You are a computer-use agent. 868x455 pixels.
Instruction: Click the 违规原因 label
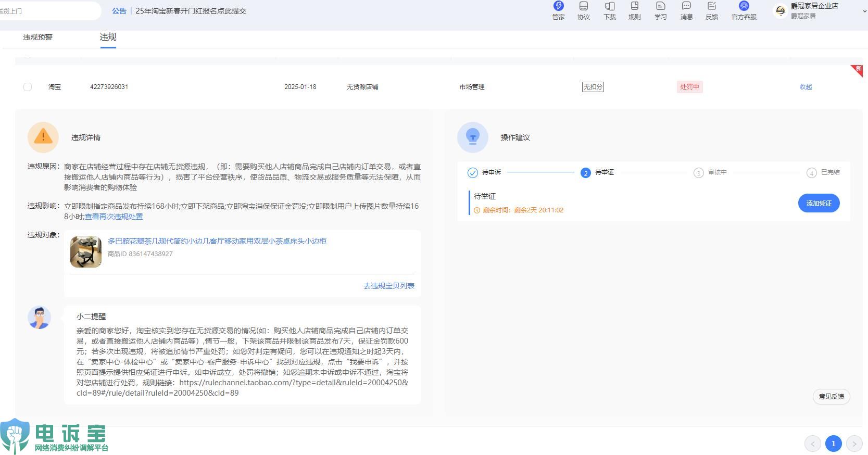pos(44,167)
